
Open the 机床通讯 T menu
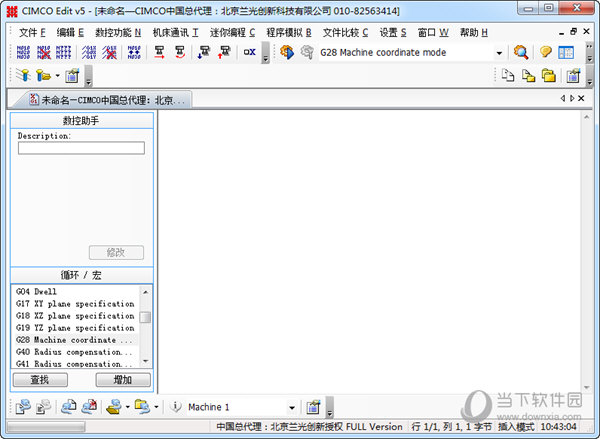175,33
